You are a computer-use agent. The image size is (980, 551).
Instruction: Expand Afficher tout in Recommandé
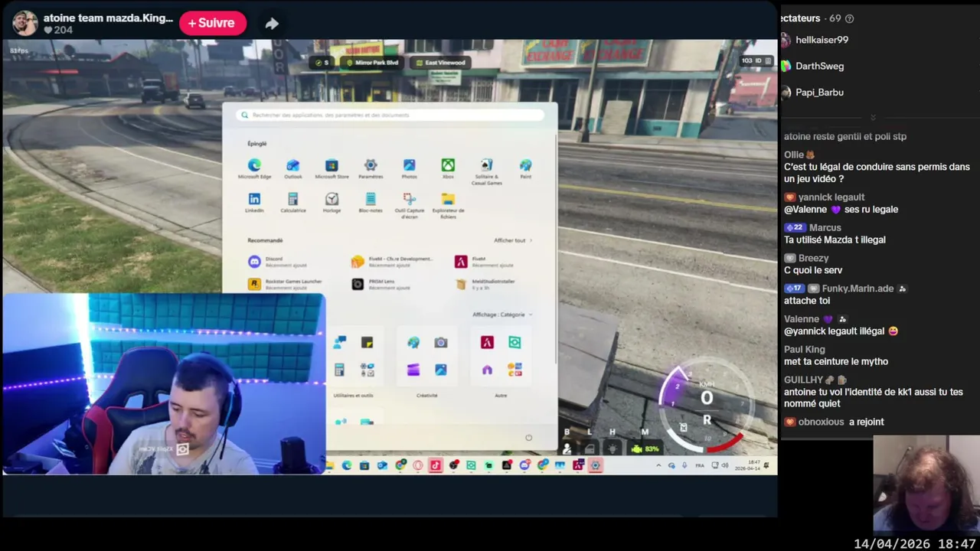[513, 240]
